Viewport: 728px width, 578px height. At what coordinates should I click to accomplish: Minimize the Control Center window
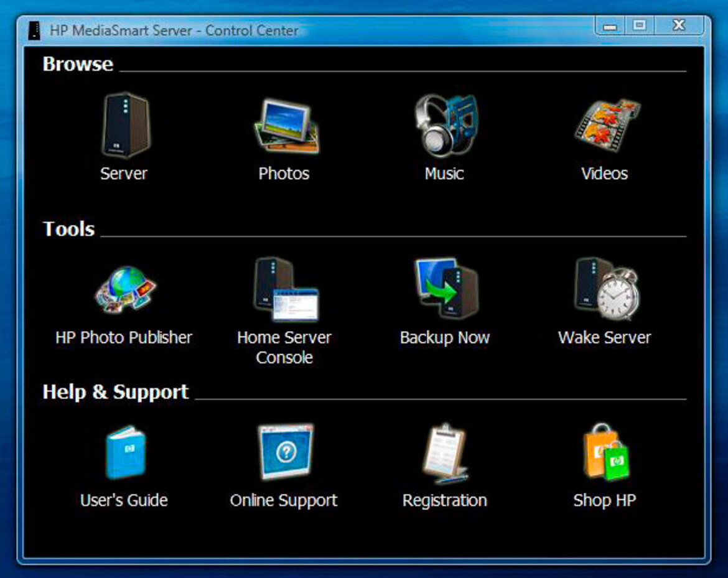click(x=610, y=26)
